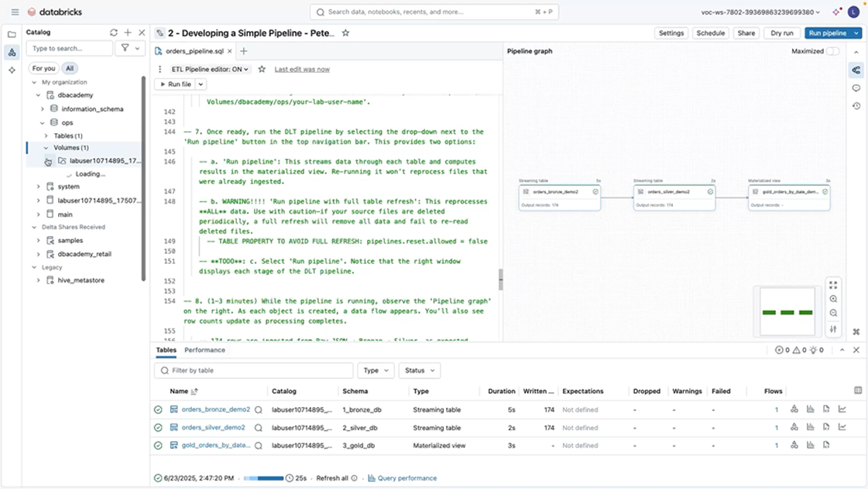Viewport: 868px width, 489px height.
Task: Open the Databricks Assistant sparkle icon
Action: point(836,12)
